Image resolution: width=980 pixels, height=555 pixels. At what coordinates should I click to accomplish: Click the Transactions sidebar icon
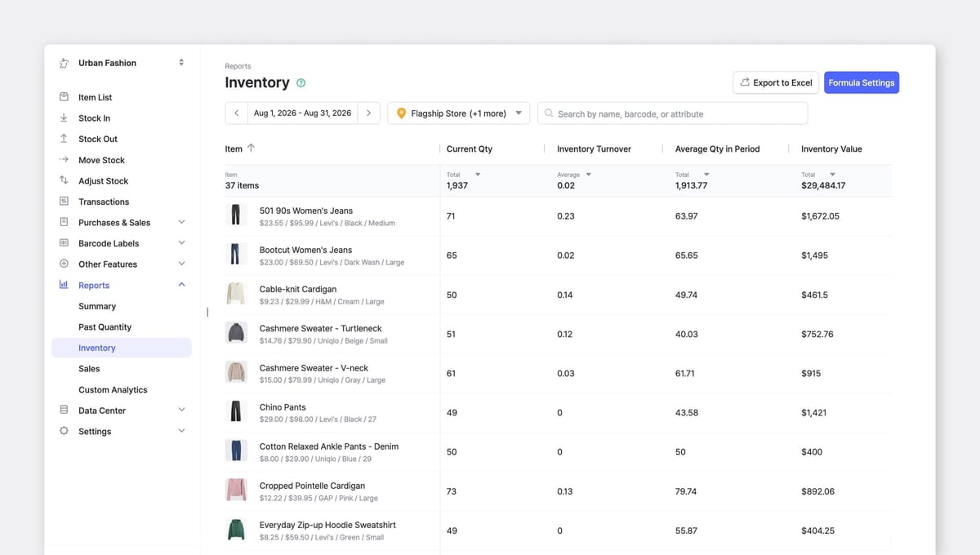click(x=64, y=202)
